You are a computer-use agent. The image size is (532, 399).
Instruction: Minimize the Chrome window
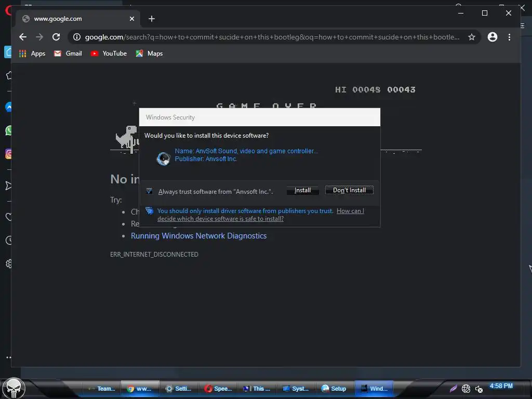461,13
